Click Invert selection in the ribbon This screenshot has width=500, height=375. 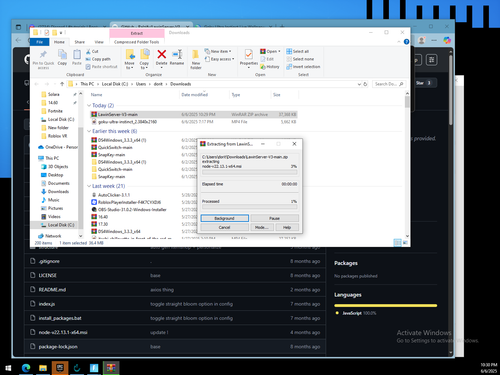point(303,67)
